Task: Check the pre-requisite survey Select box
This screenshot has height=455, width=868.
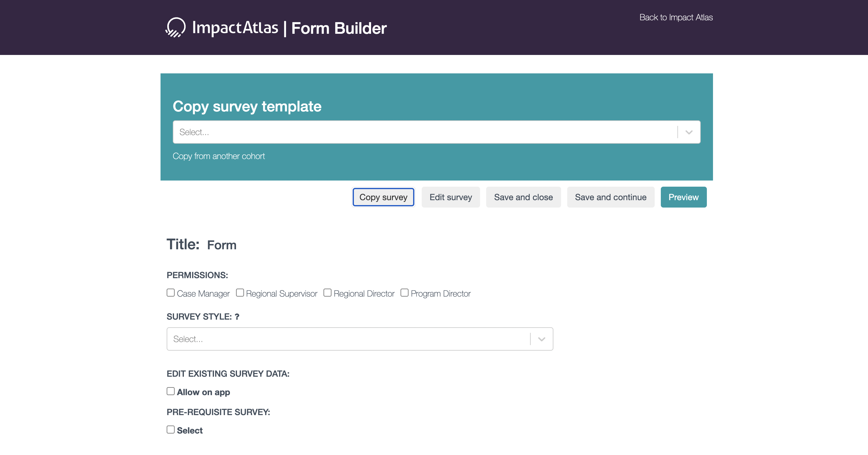Action: click(171, 430)
